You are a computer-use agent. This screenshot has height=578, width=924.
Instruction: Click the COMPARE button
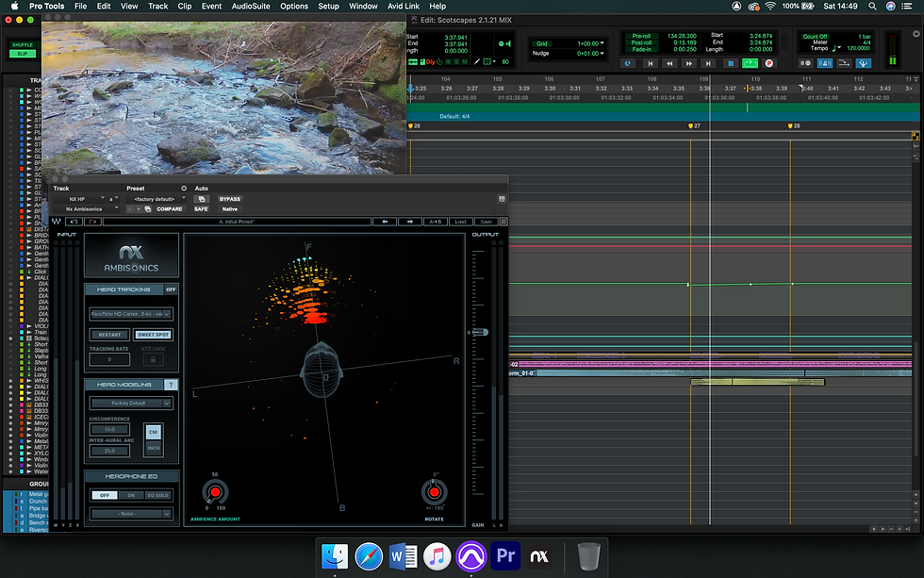coord(170,209)
